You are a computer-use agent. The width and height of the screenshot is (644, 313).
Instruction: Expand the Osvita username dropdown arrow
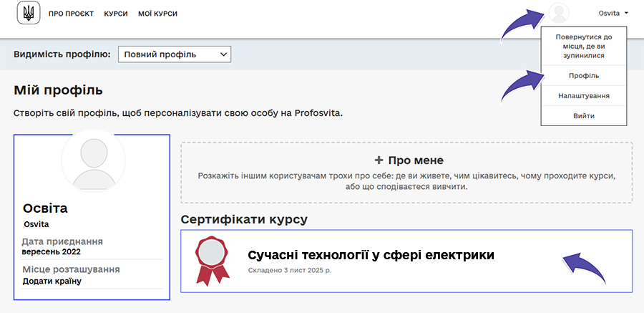(626, 13)
